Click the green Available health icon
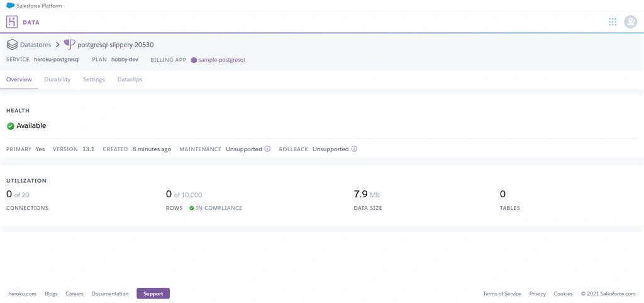Viewport: 644px width, 303px height. click(x=11, y=126)
